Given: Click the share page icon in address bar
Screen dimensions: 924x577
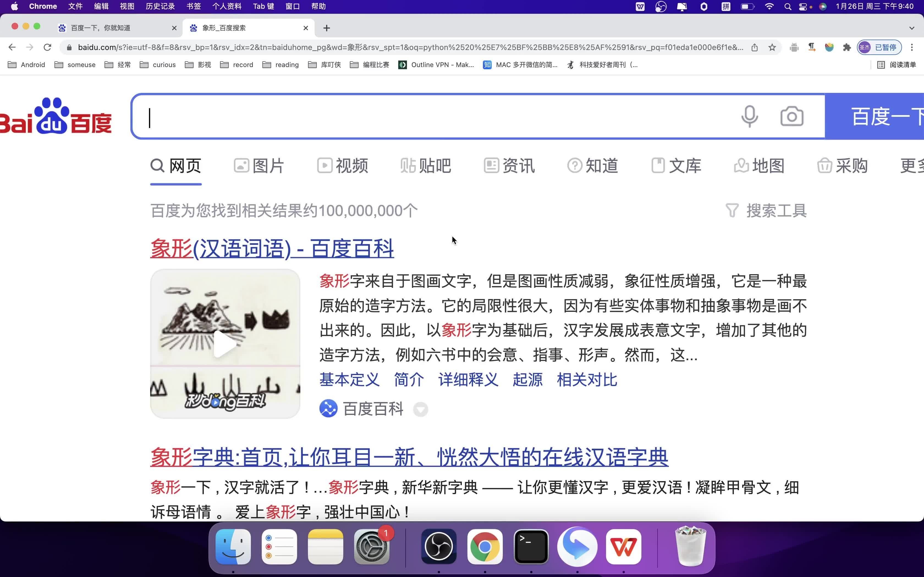Looking at the screenshot, I should (755, 47).
